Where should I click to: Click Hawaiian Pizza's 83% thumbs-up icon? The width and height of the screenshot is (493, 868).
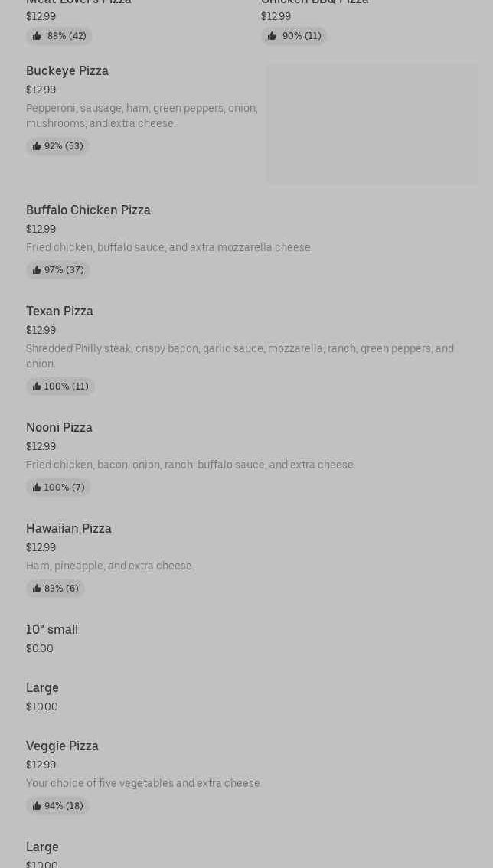(37, 589)
